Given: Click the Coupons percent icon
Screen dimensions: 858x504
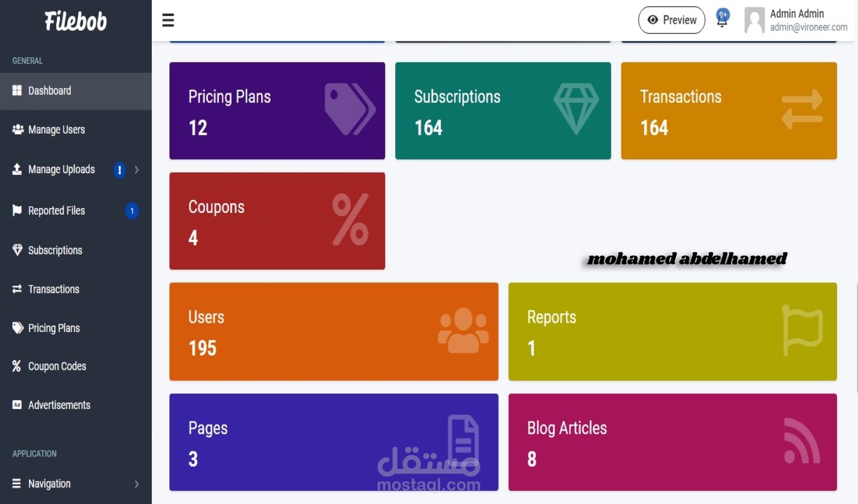Looking at the screenshot, I should tap(350, 219).
